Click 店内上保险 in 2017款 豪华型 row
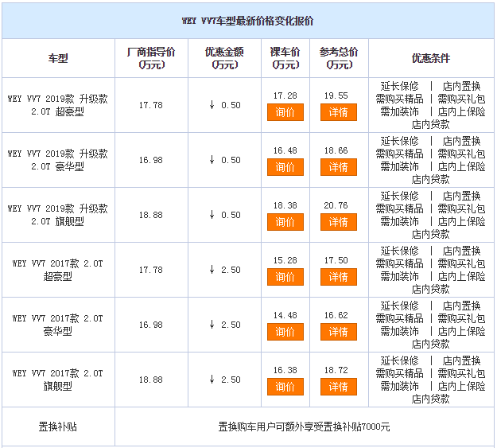Image resolution: width=497 pixels, height=448 pixels. 461,331
